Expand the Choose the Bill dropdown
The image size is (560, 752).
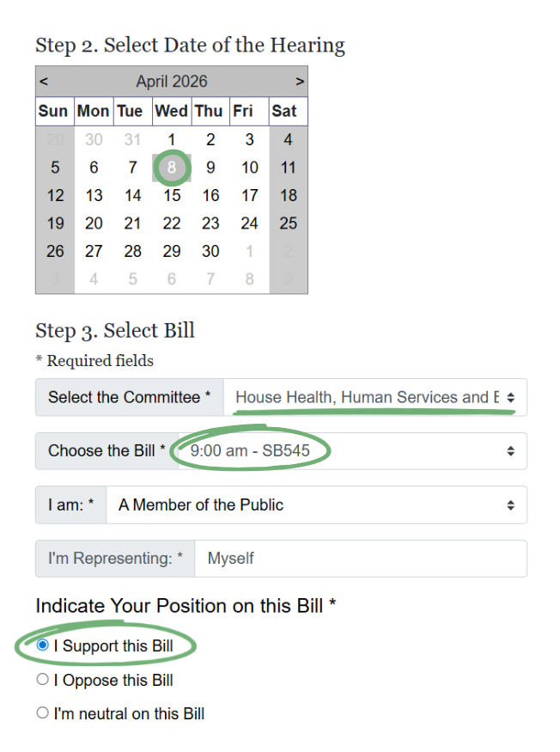pos(352,451)
